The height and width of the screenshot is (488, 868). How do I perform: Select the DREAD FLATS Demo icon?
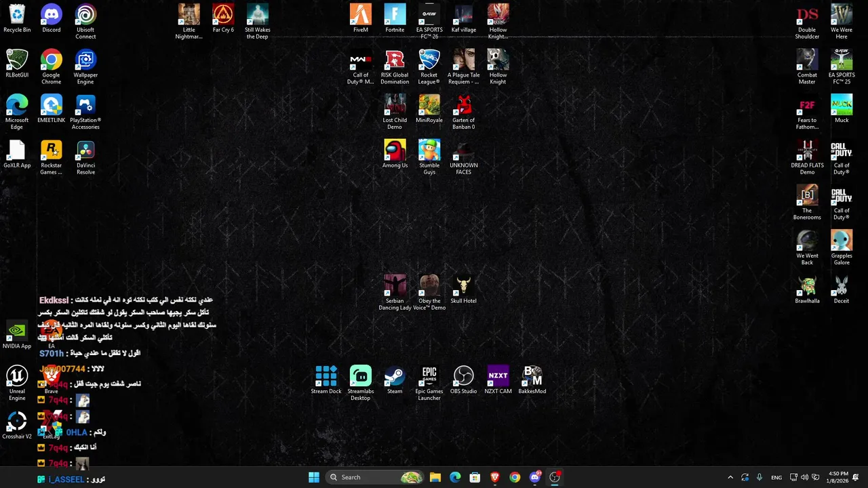coord(807,158)
